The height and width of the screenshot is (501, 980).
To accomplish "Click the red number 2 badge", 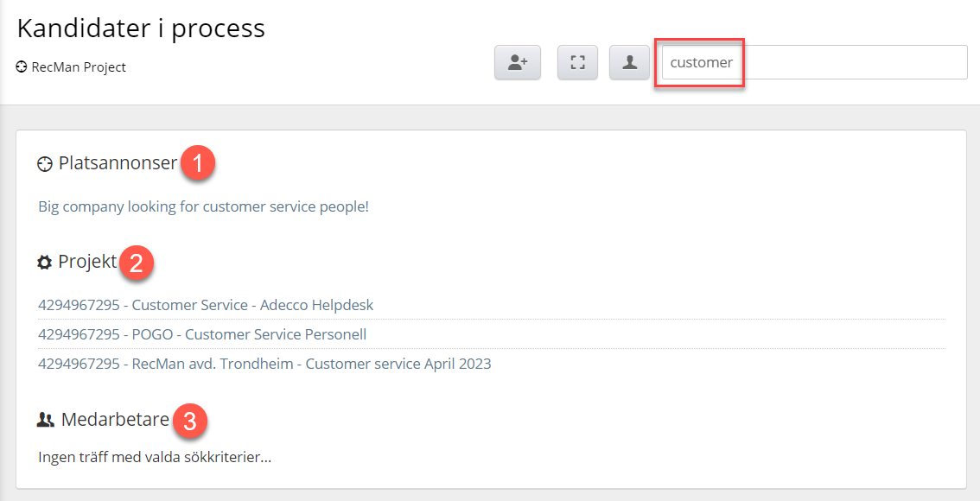I will click(x=137, y=263).
